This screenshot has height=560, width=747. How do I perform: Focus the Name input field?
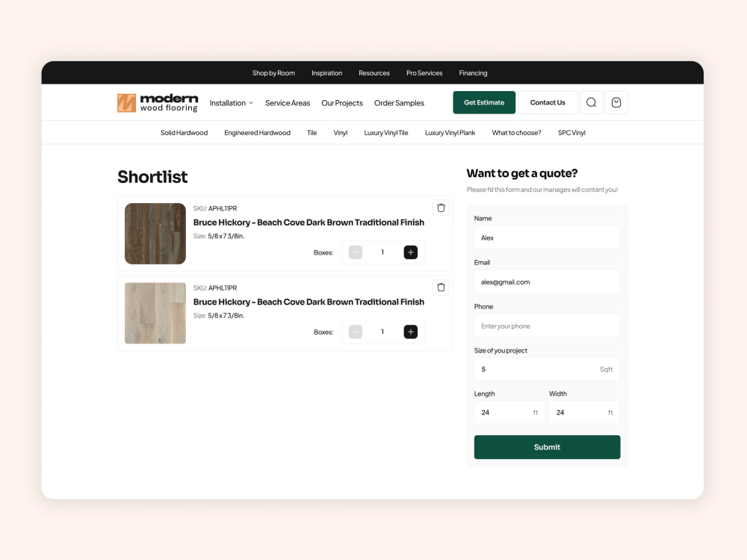click(547, 237)
